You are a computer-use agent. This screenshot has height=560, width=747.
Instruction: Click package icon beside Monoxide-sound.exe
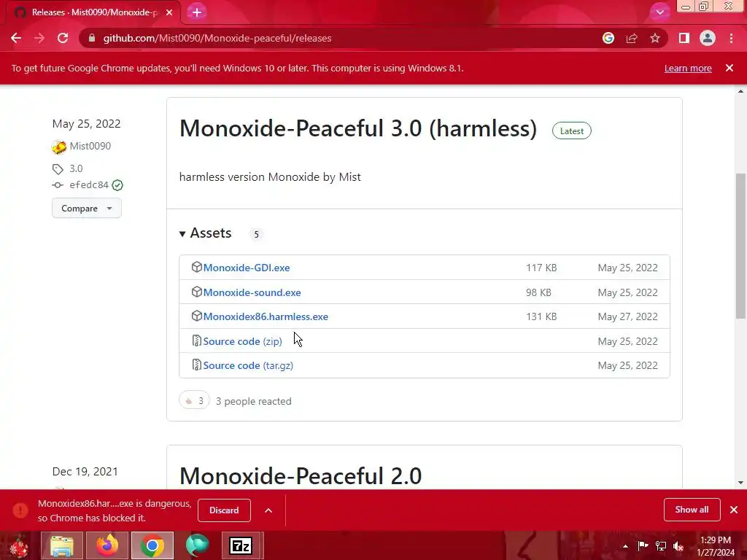pyautogui.click(x=196, y=292)
